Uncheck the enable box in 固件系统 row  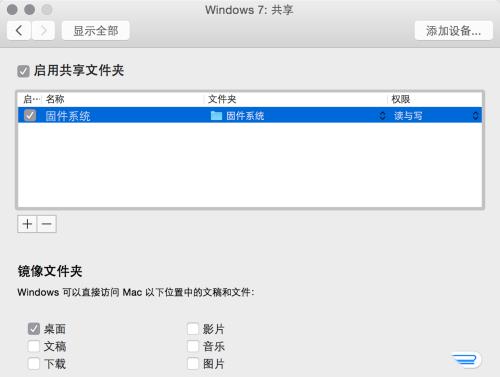click(30, 115)
